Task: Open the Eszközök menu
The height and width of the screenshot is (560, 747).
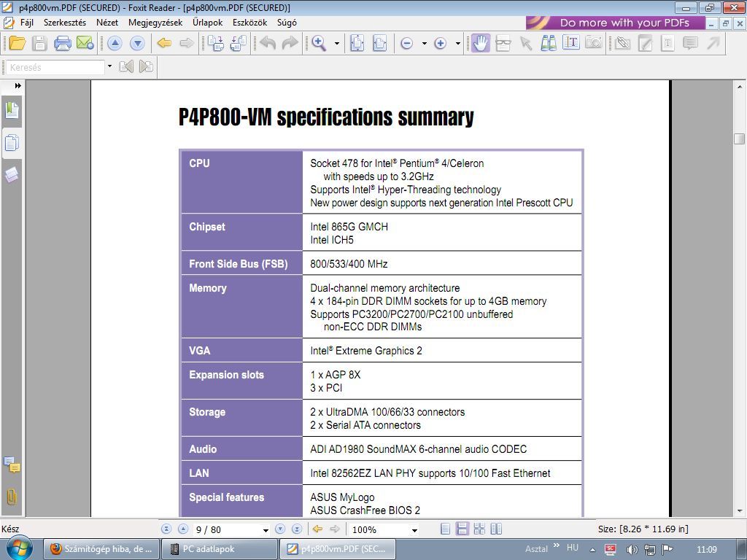Action: click(250, 23)
